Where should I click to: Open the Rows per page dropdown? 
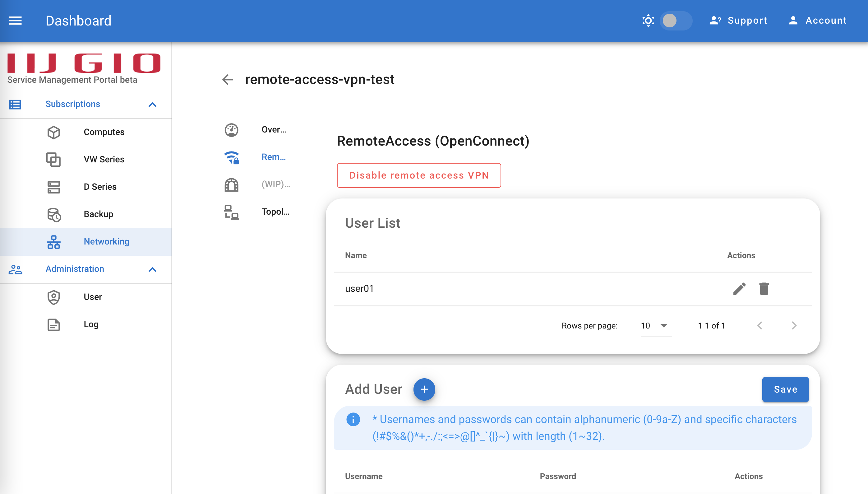pos(656,326)
